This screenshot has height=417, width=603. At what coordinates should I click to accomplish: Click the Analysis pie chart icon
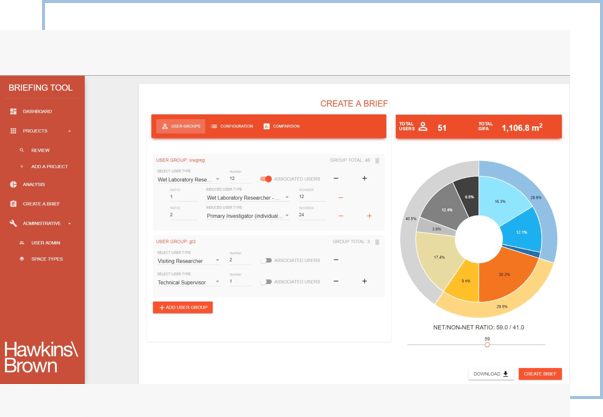[14, 184]
